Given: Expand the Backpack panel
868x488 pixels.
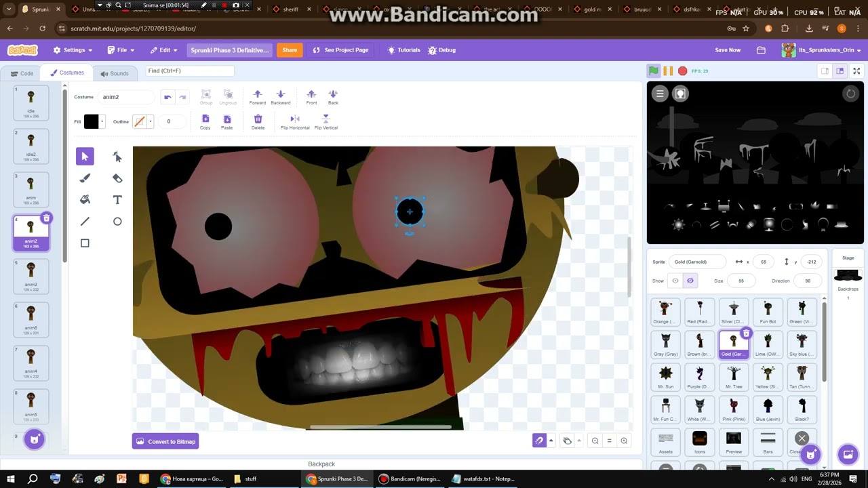Looking at the screenshot, I should [321, 464].
